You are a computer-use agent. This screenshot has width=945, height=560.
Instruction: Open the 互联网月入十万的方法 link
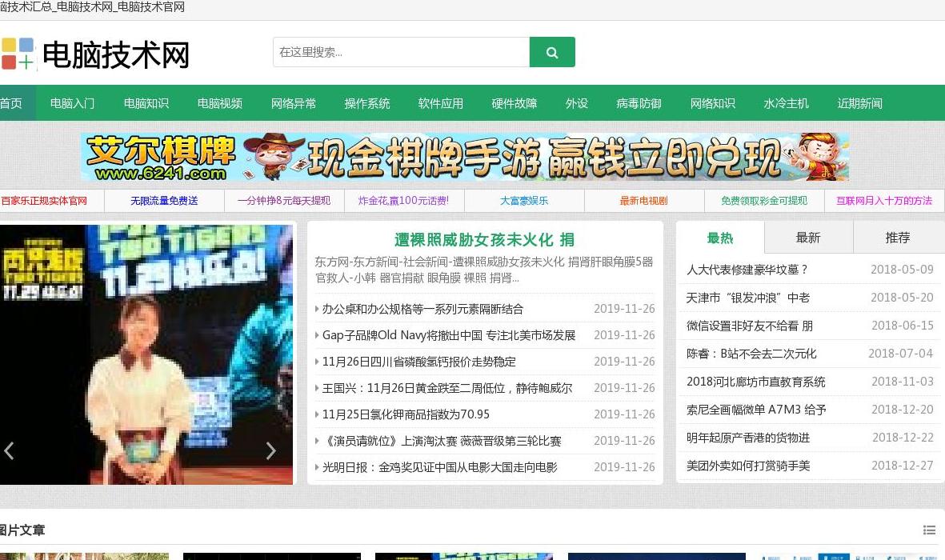click(x=885, y=201)
